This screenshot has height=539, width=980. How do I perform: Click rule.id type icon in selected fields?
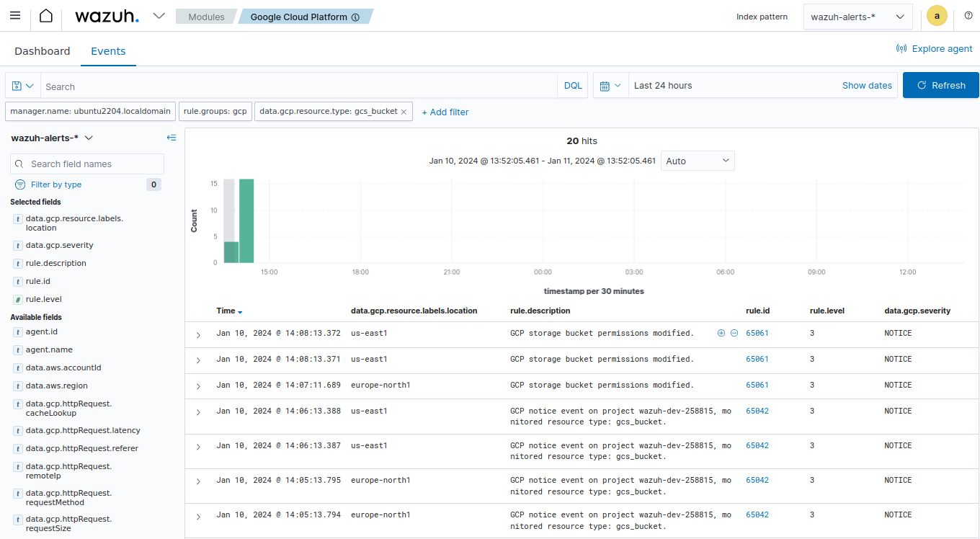click(18, 282)
